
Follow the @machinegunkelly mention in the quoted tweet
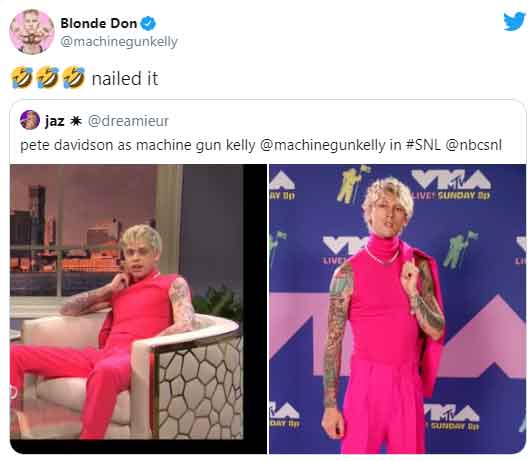[x=323, y=145]
